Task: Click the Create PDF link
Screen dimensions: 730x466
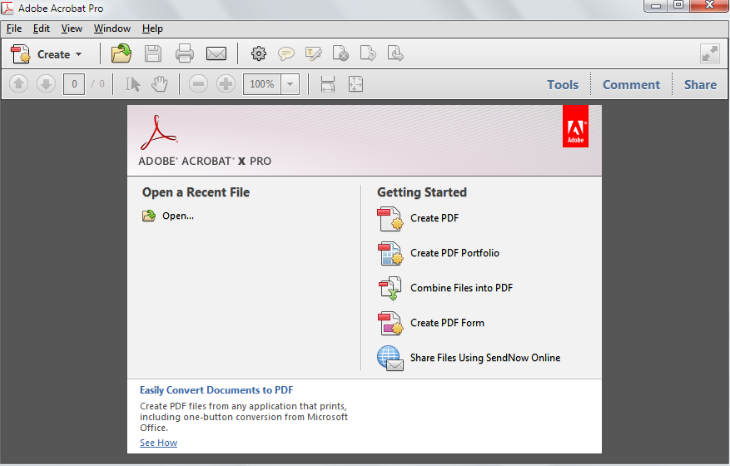Action: (x=434, y=218)
